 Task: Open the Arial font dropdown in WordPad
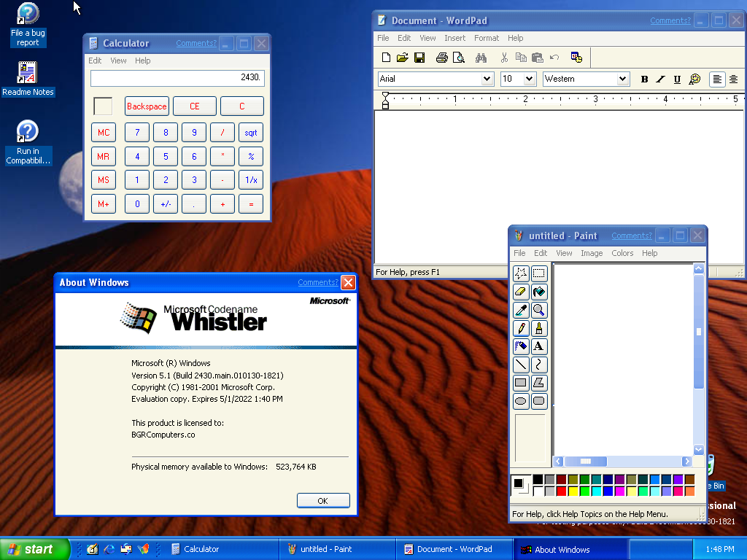pos(487,79)
